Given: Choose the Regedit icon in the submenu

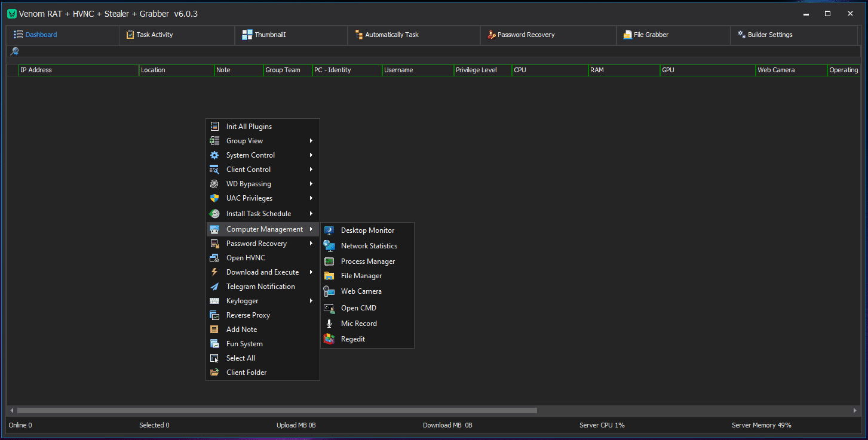Looking at the screenshot, I should click(329, 339).
